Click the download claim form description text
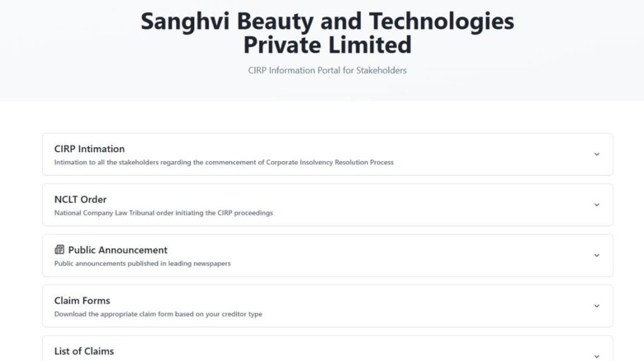Viewport: 644px width, 361px height. 158,314
